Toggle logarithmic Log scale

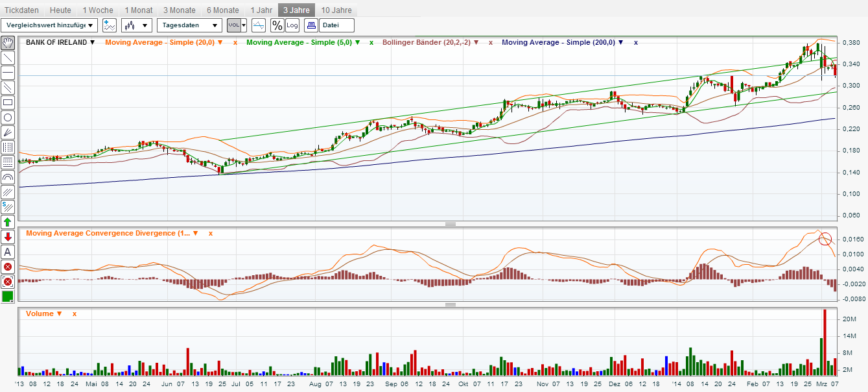point(292,25)
